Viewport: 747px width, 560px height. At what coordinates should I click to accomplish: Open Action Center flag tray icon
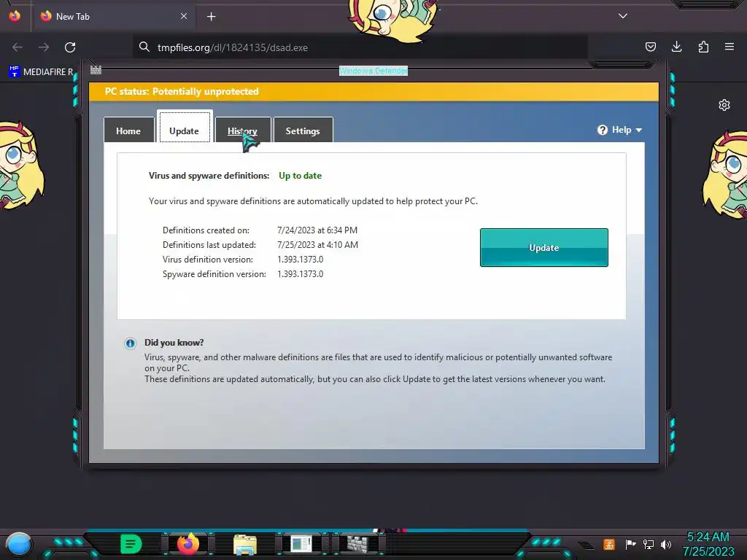click(630, 544)
